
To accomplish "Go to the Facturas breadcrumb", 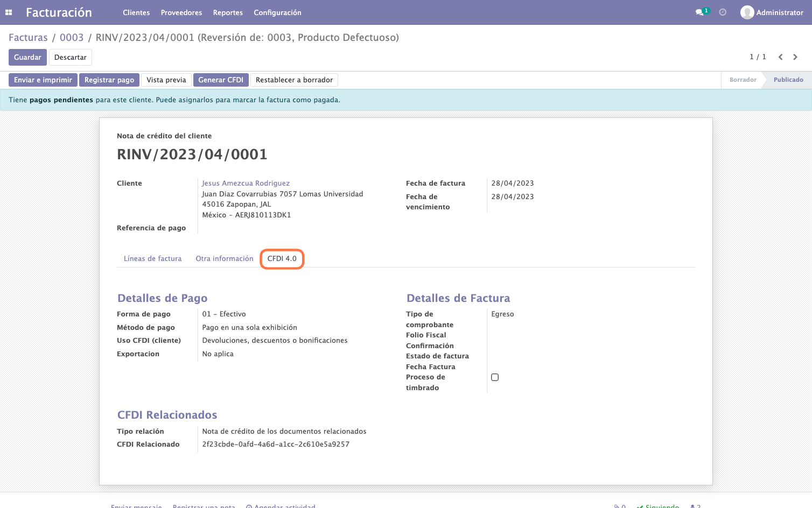I will pos(28,38).
